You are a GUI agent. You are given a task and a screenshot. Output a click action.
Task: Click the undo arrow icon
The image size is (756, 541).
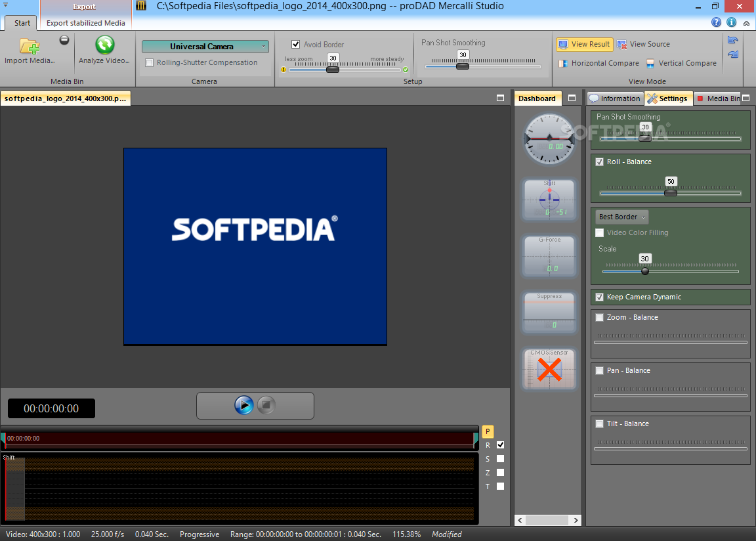733,40
